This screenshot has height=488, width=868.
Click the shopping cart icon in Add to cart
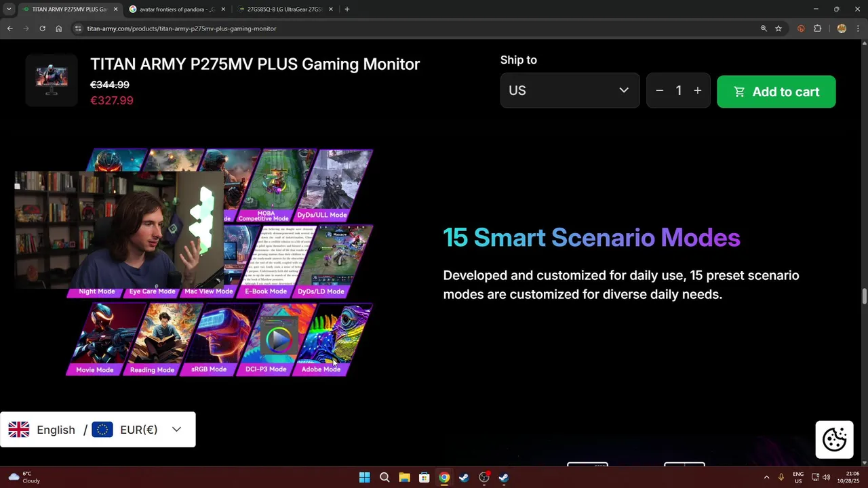[739, 91]
